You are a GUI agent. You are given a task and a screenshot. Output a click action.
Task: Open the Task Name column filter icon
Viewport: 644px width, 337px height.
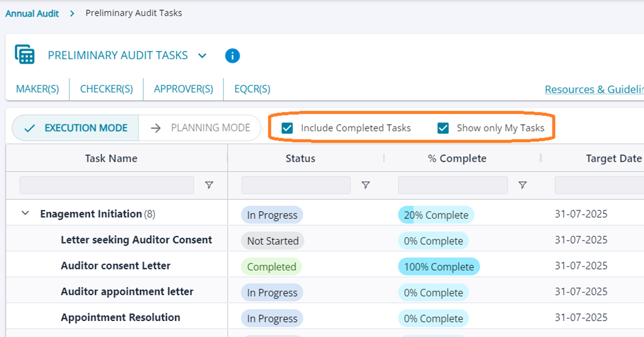tap(209, 185)
